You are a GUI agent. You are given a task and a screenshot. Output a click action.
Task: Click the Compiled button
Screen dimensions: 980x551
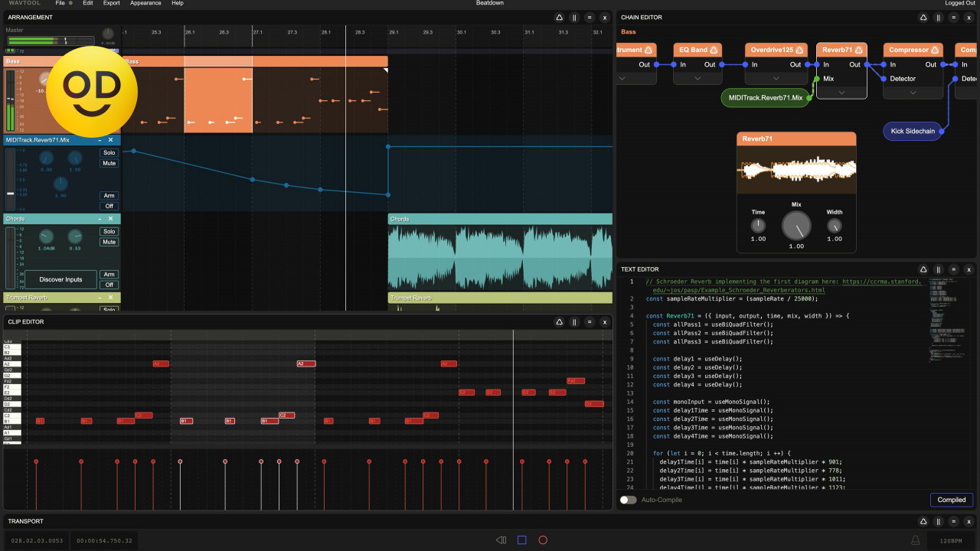952,500
